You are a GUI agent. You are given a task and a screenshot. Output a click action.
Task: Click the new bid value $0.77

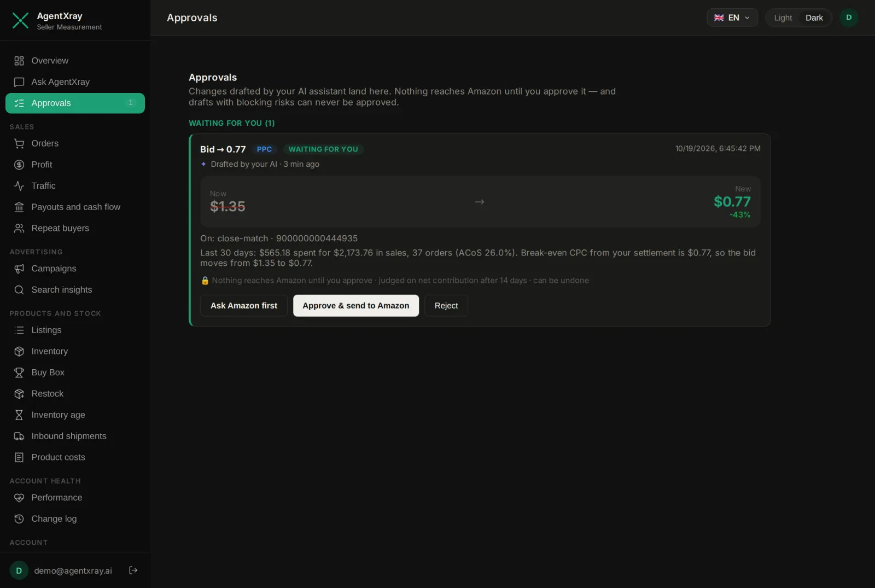[x=732, y=202]
